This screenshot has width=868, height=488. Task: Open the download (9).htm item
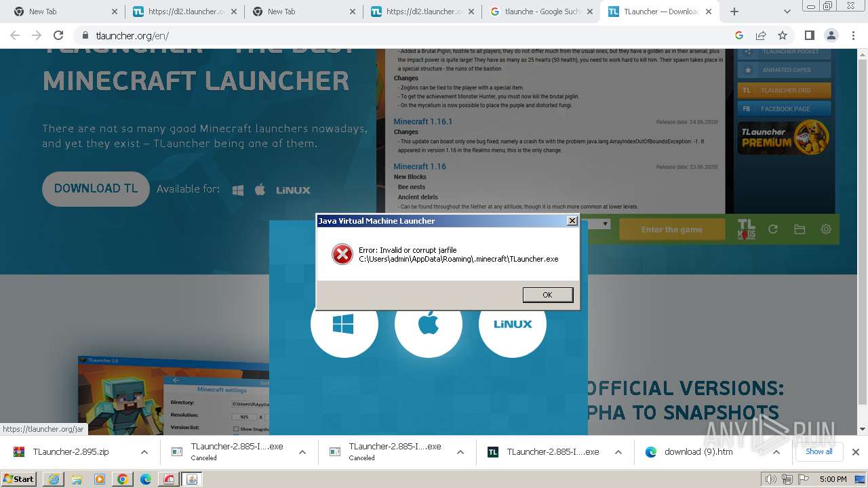coord(698,452)
